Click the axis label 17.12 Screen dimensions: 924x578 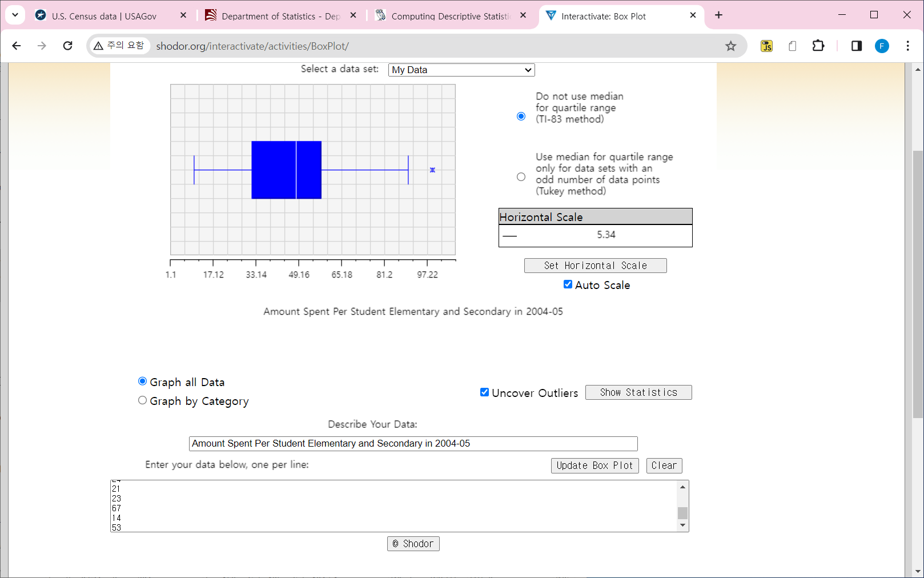coord(214,275)
